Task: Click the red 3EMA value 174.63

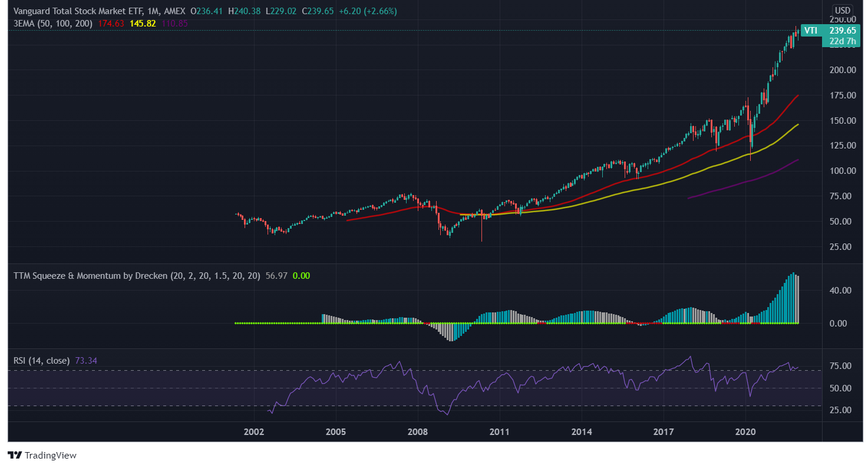Action: pos(111,24)
